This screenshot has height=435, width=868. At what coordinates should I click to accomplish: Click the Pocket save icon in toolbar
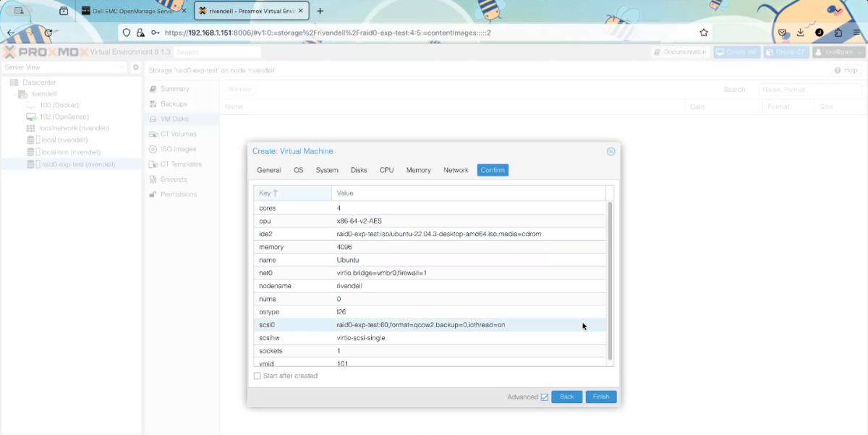[782, 33]
